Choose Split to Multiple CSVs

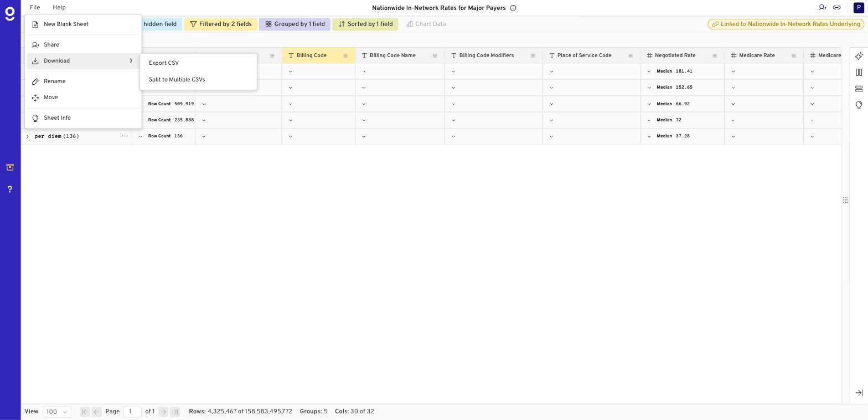198,80
